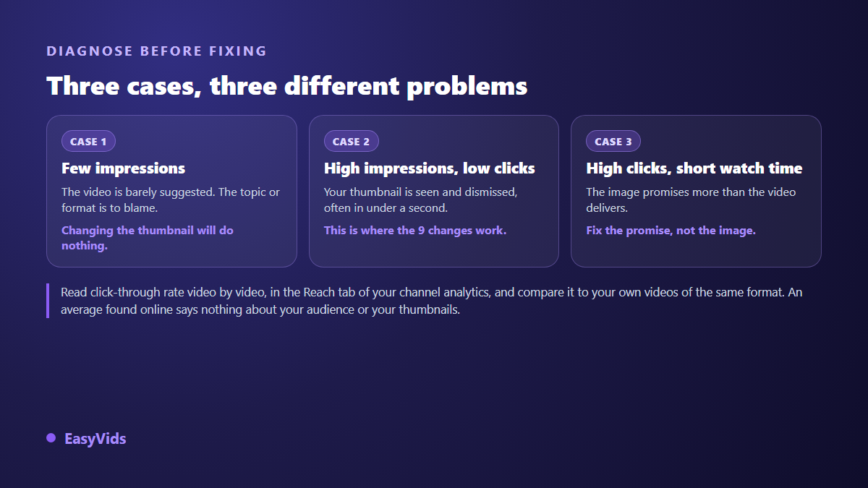Click the 'High clicks, short watch time' heading

tap(694, 168)
